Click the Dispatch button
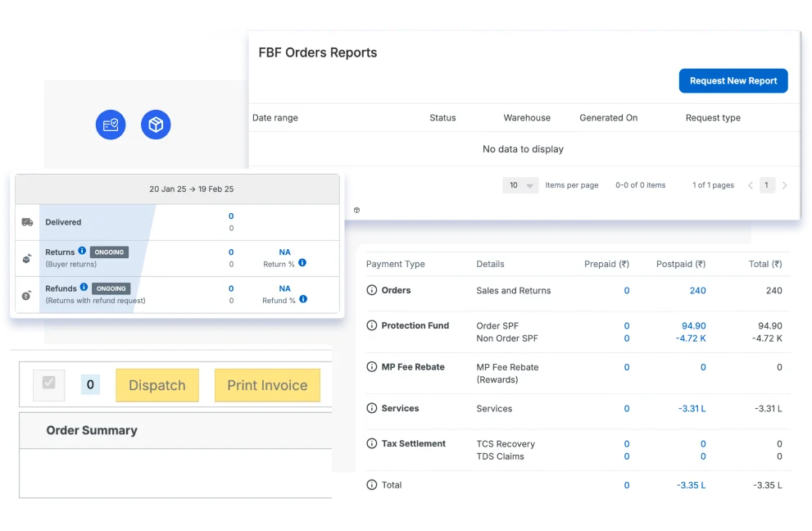 coord(157,385)
